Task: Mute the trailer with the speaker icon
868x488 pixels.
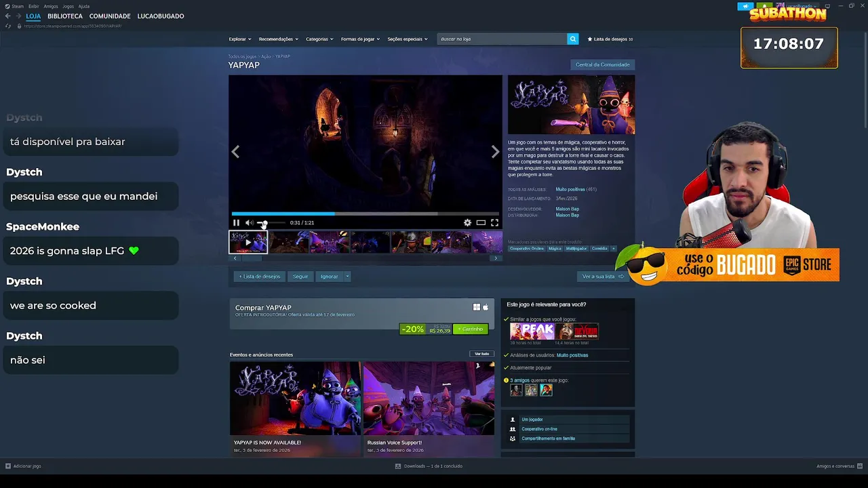Action: click(249, 222)
